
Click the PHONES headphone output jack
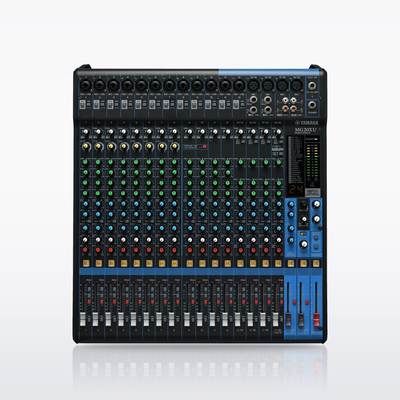(x=312, y=105)
